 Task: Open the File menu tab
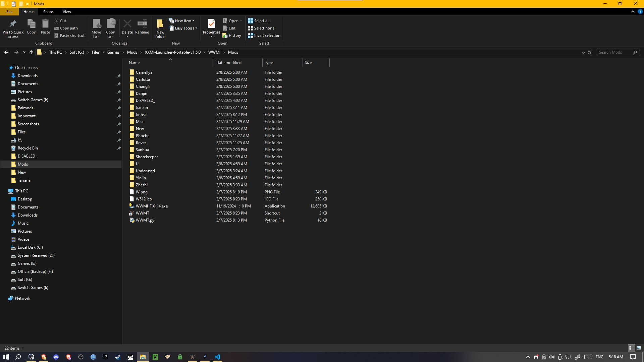pyautogui.click(x=9, y=12)
